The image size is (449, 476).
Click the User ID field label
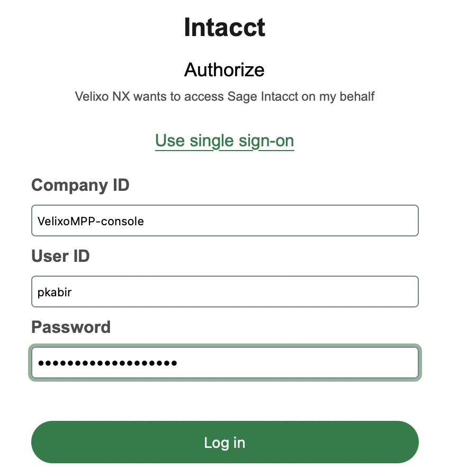(x=60, y=256)
